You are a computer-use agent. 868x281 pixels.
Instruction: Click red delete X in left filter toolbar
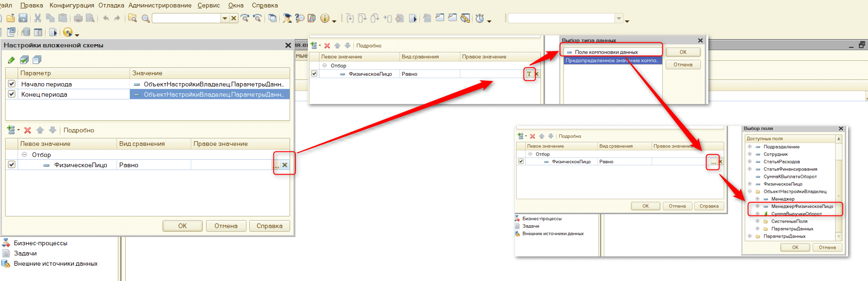click(27, 131)
